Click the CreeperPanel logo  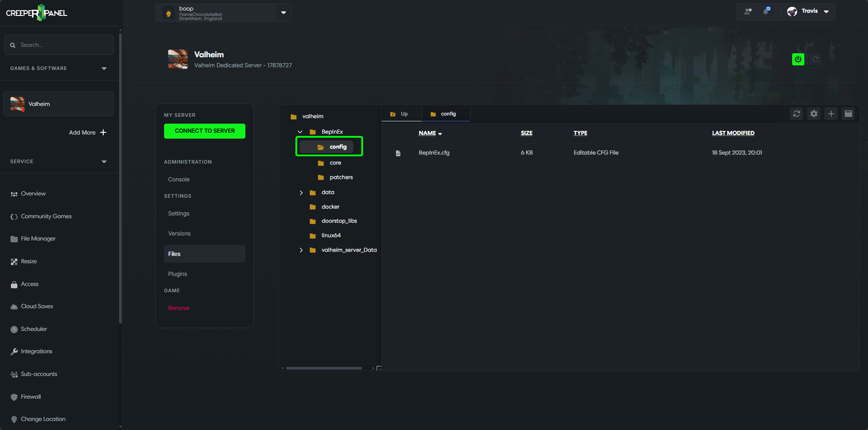36,13
